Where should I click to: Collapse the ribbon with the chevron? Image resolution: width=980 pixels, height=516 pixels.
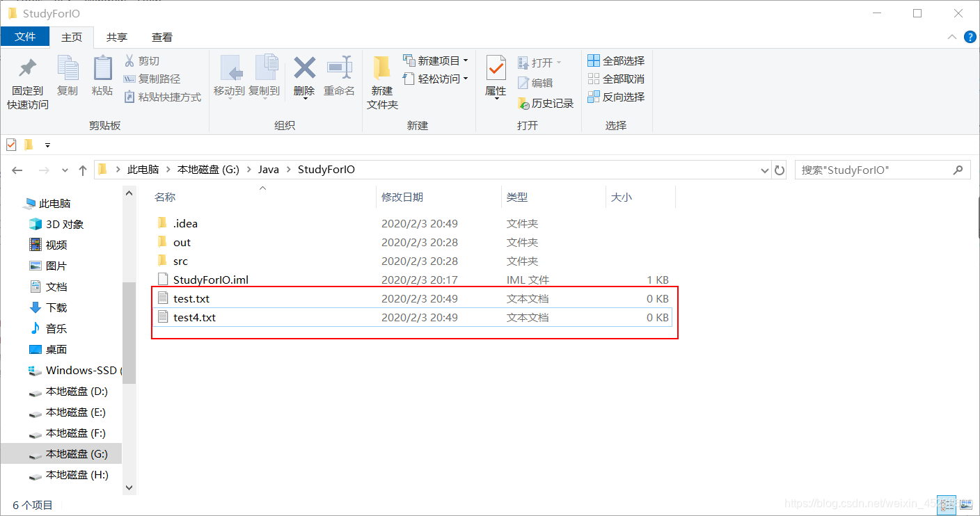coord(952,37)
